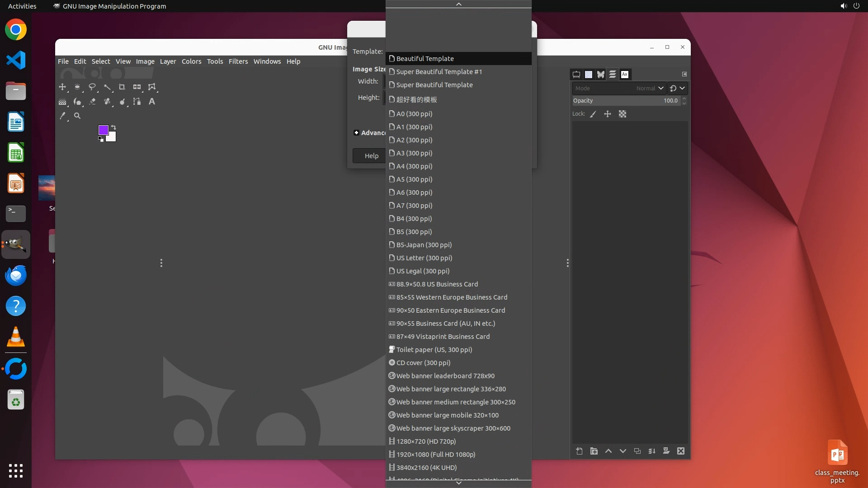The width and height of the screenshot is (868, 488).
Task: Open the layer Mode dropdown
Action: [x=618, y=89]
